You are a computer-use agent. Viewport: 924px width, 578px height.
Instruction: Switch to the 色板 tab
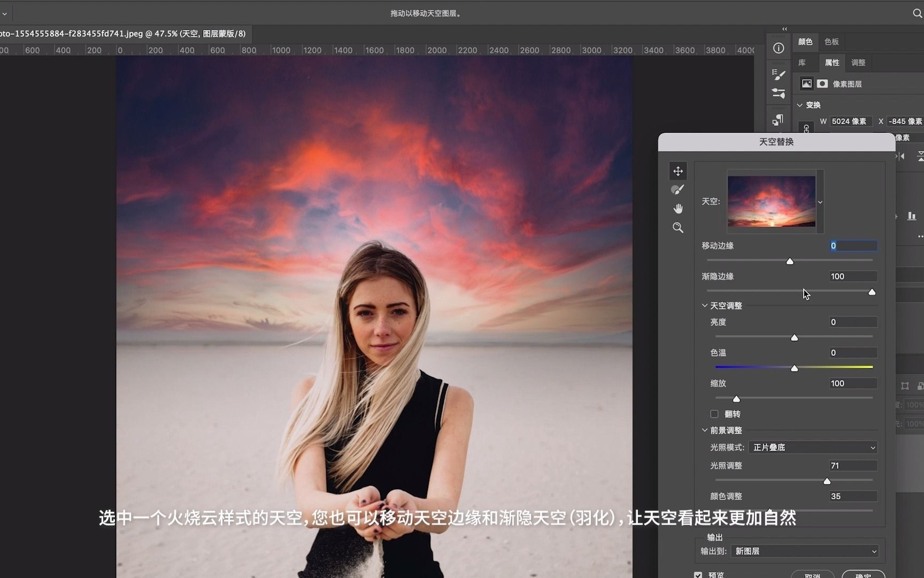point(831,41)
